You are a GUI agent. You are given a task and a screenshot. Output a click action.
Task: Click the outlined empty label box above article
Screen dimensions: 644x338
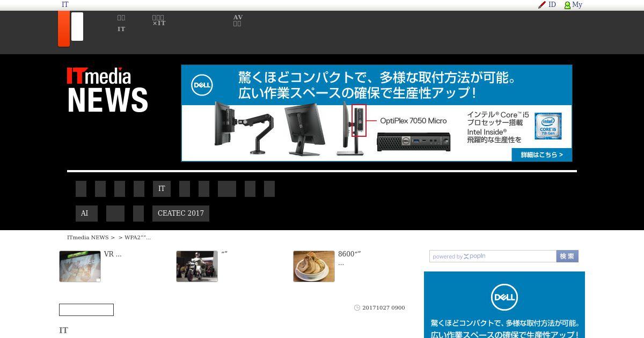86,310
